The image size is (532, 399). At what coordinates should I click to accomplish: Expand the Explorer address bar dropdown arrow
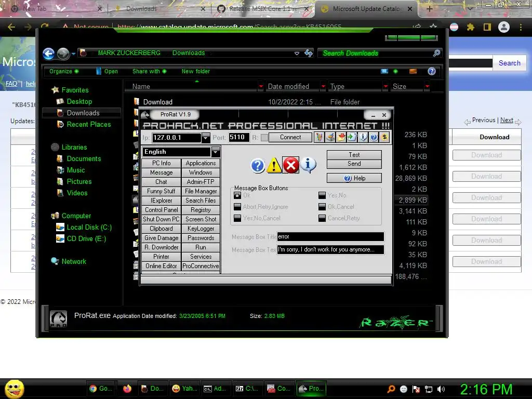point(297,54)
